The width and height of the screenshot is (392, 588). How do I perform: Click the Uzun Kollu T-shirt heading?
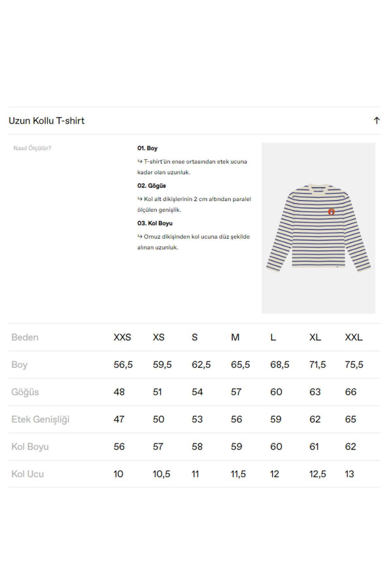coord(46,121)
